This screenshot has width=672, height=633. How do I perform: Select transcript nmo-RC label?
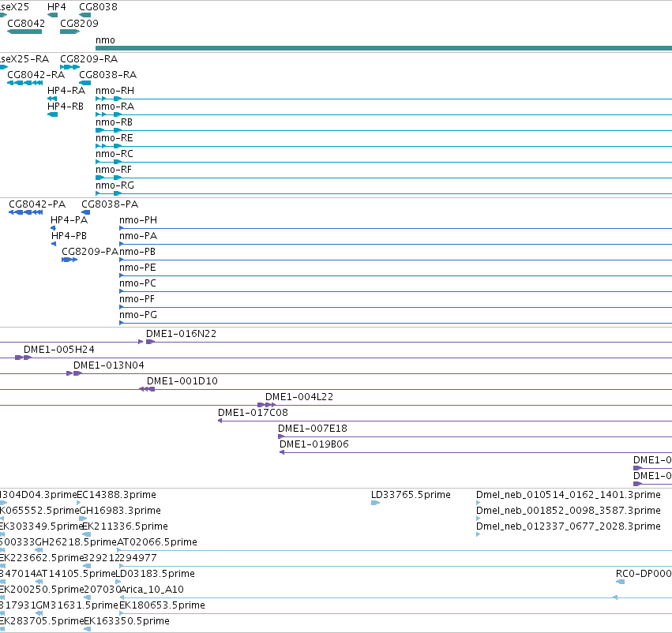point(115,154)
